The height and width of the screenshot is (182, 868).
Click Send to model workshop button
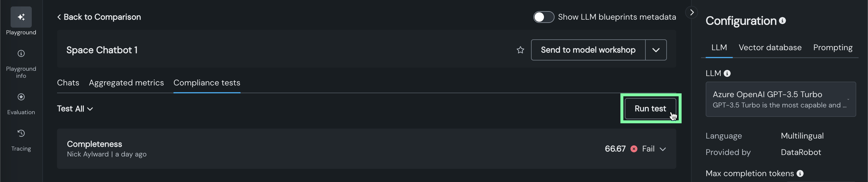[x=588, y=50]
